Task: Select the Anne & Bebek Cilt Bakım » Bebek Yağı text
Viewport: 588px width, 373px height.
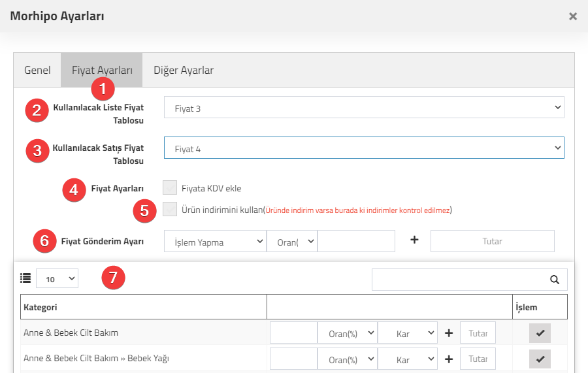Action: click(97, 358)
